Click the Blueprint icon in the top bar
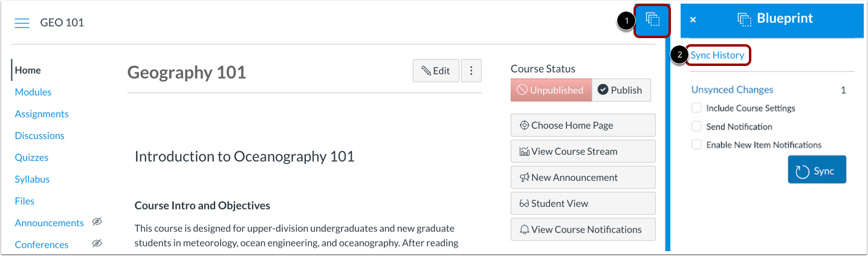 tap(652, 20)
